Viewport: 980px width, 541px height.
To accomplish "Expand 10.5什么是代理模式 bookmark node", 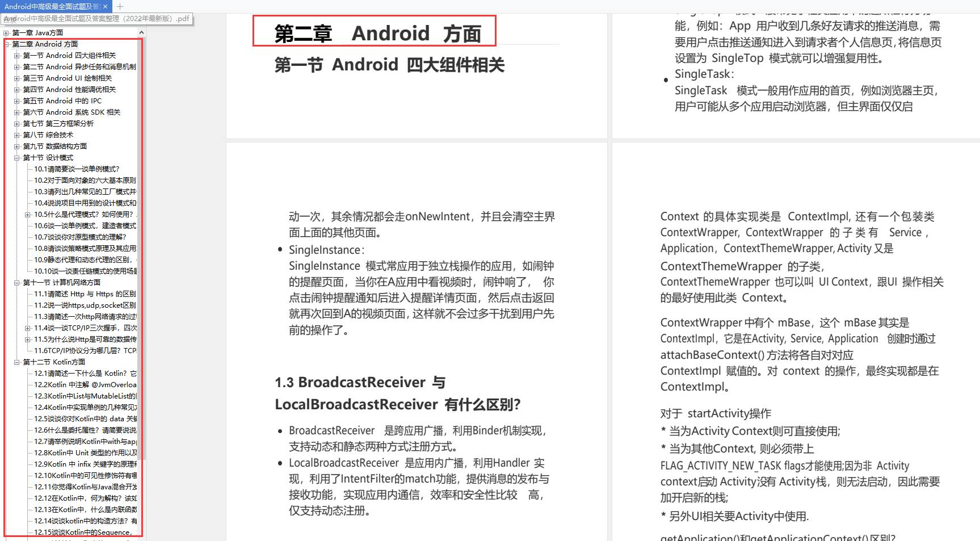I will (27, 214).
